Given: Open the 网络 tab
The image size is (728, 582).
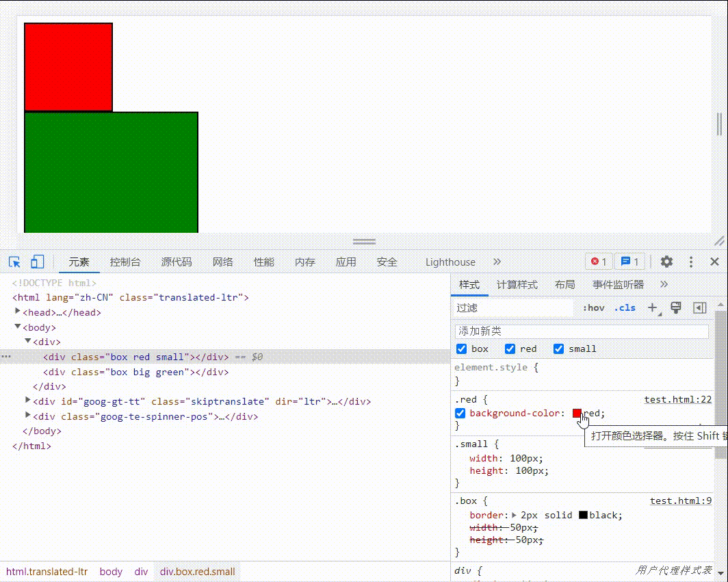Looking at the screenshot, I should (x=223, y=262).
